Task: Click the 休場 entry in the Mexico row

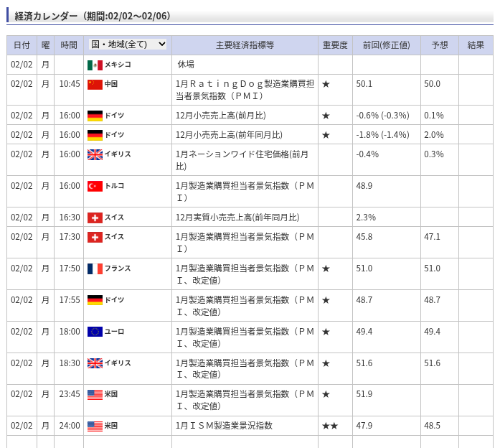Action: [186, 65]
